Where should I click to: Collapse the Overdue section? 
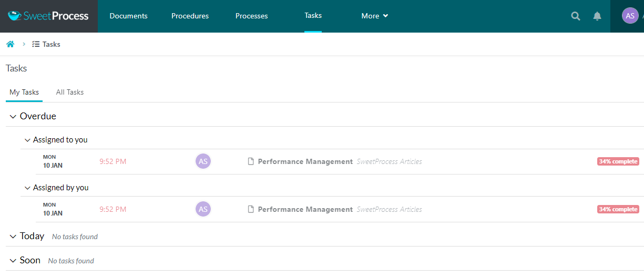click(13, 116)
